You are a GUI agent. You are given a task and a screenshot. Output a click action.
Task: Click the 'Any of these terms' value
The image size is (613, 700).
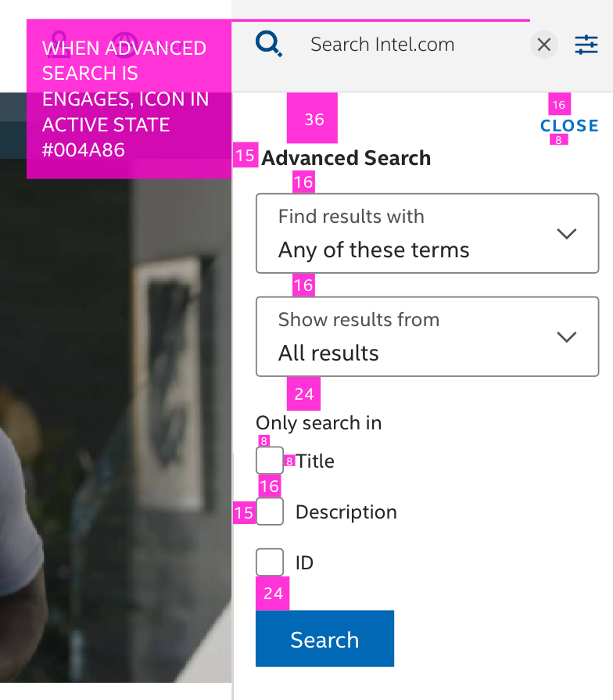click(x=374, y=250)
